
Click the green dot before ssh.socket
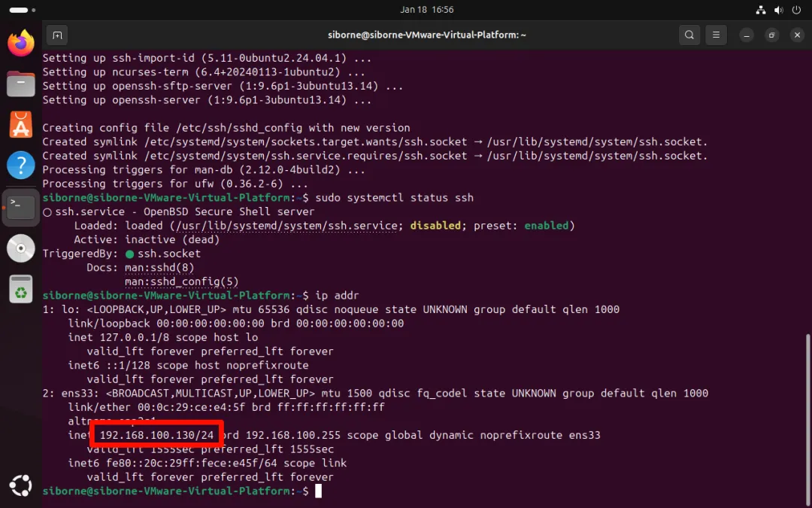tap(129, 254)
